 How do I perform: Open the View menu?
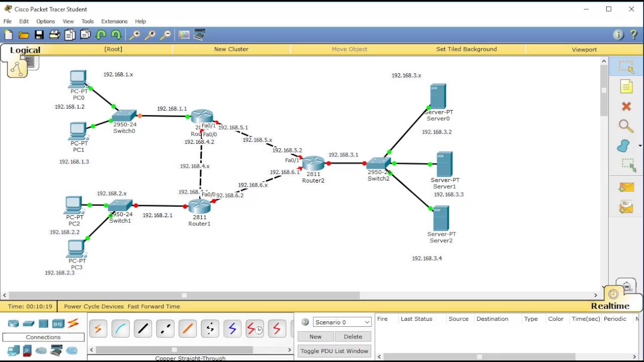(68, 21)
